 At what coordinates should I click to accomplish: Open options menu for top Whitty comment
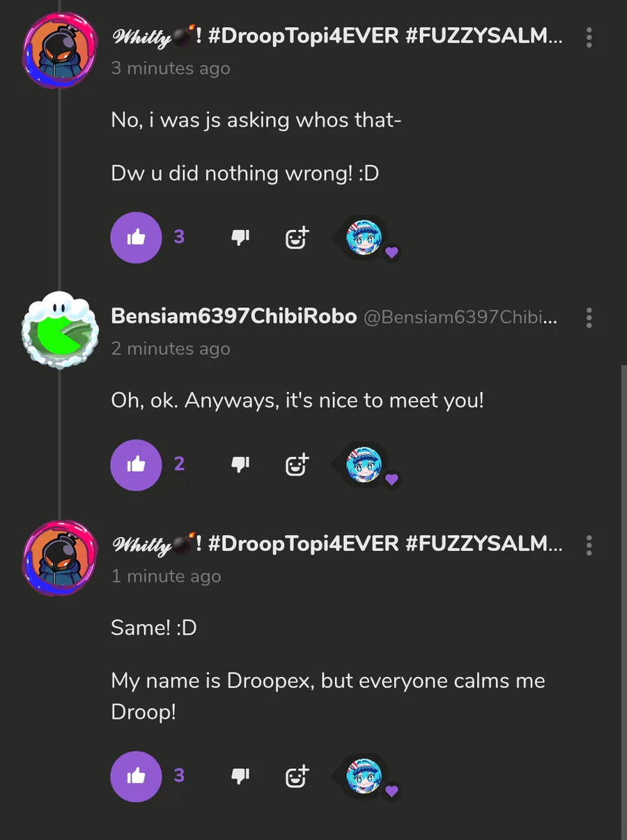(589, 37)
